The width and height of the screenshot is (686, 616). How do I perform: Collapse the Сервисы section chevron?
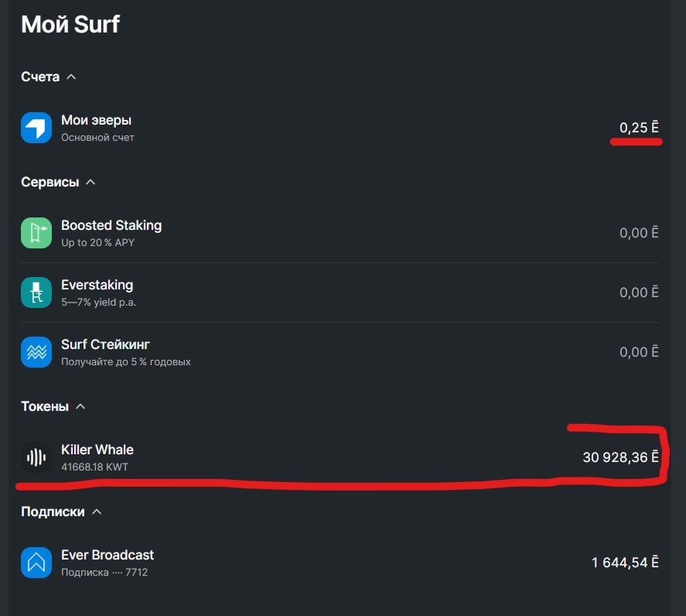pos(90,182)
